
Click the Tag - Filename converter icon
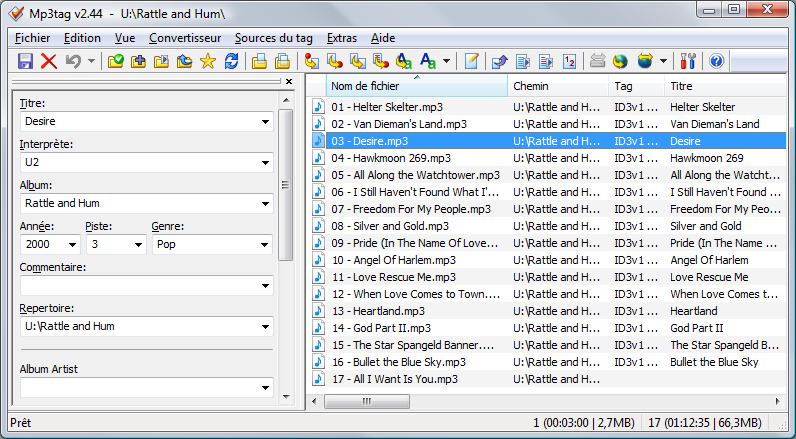click(x=311, y=61)
